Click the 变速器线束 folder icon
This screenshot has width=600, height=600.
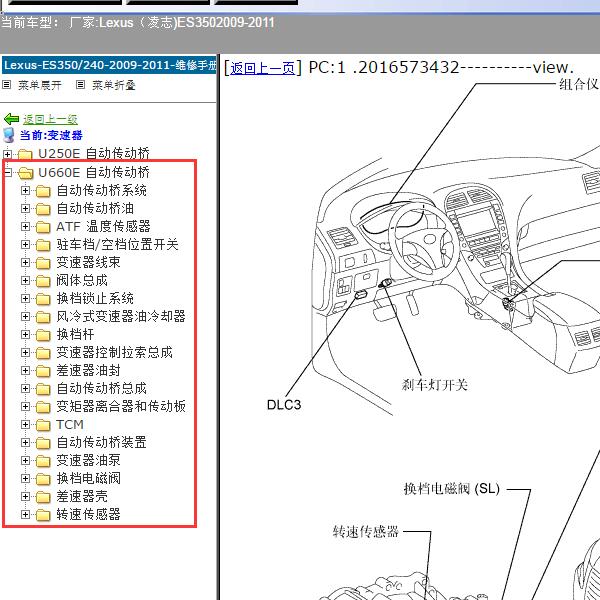(x=43, y=262)
